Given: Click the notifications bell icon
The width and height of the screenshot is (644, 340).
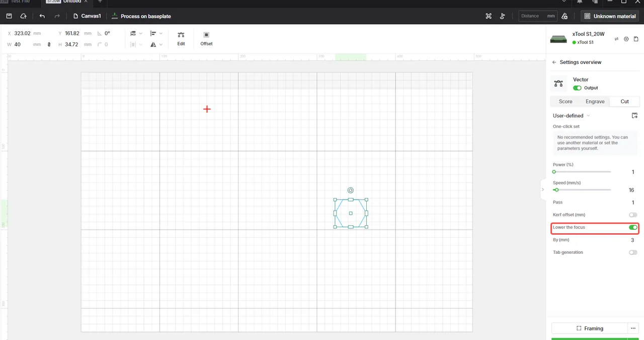Looking at the screenshot, I should [579, 2].
